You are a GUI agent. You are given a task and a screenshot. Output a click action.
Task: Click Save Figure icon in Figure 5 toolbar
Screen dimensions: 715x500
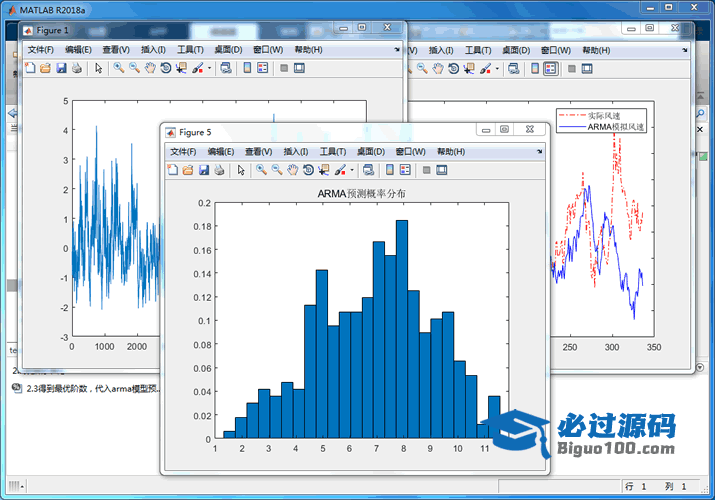[203, 170]
